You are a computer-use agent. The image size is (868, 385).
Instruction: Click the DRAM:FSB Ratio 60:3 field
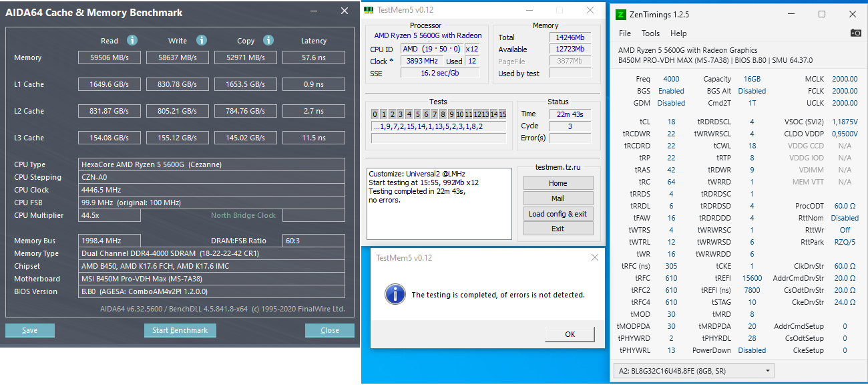tap(314, 241)
